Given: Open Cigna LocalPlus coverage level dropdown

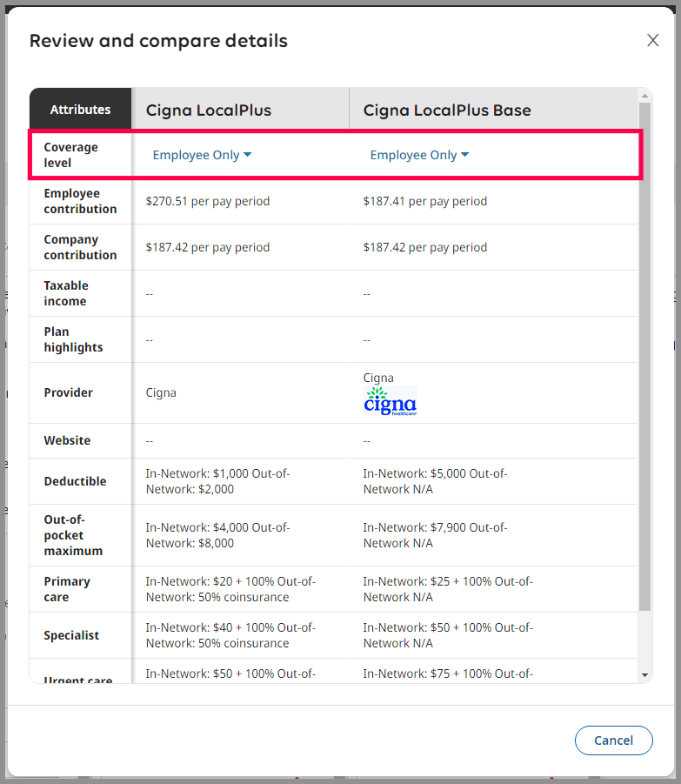Looking at the screenshot, I should coord(202,155).
